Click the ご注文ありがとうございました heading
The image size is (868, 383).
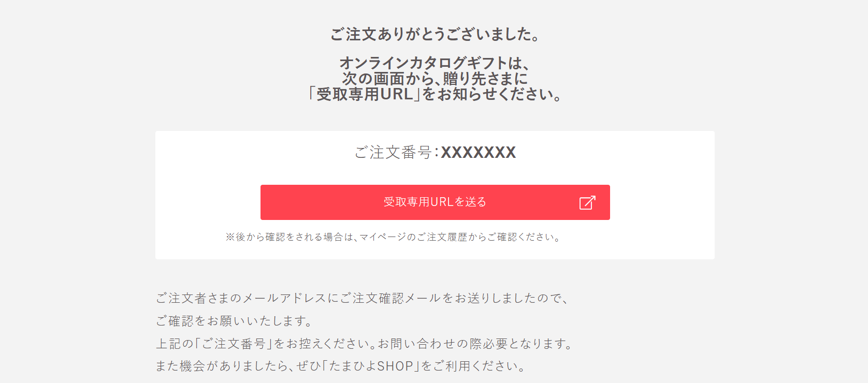(435, 34)
